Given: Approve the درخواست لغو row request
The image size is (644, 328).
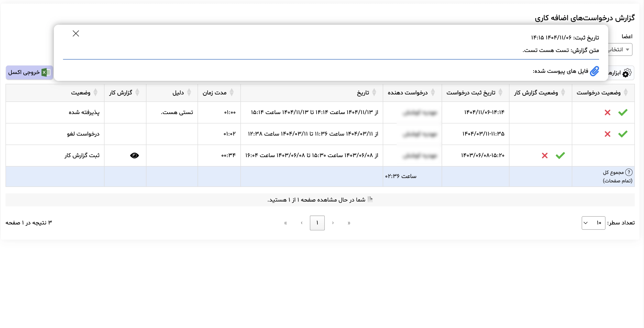Looking at the screenshot, I should tap(622, 134).
